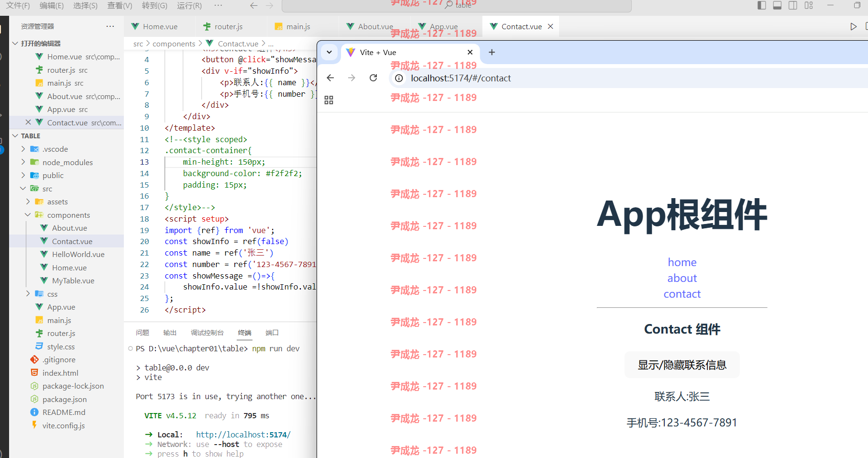Screen dimensions: 868x458
Task: Open the localhost:5174 link in terminal
Action: pyautogui.click(x=243, y=435)
